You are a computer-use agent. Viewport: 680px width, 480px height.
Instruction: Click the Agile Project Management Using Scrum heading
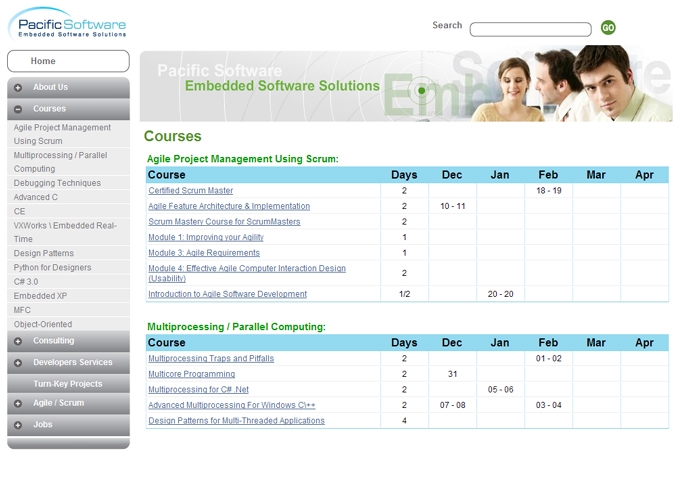pyautogui.click(x=242, y=159)
